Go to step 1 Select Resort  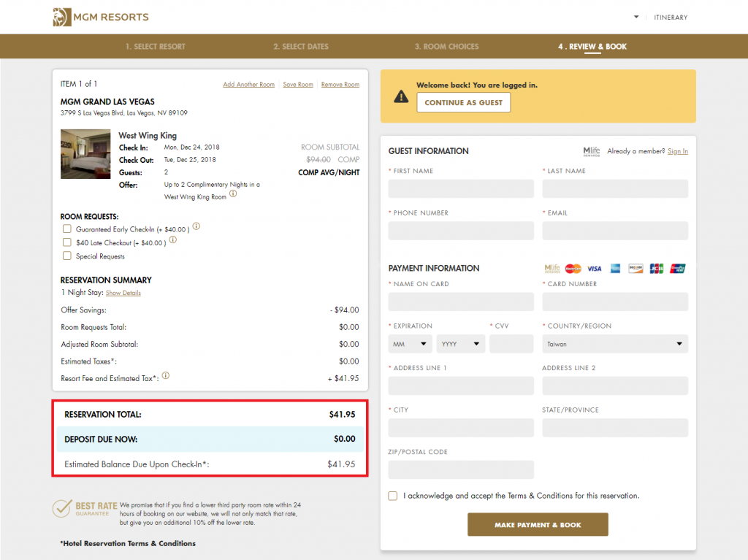(156, 47)
